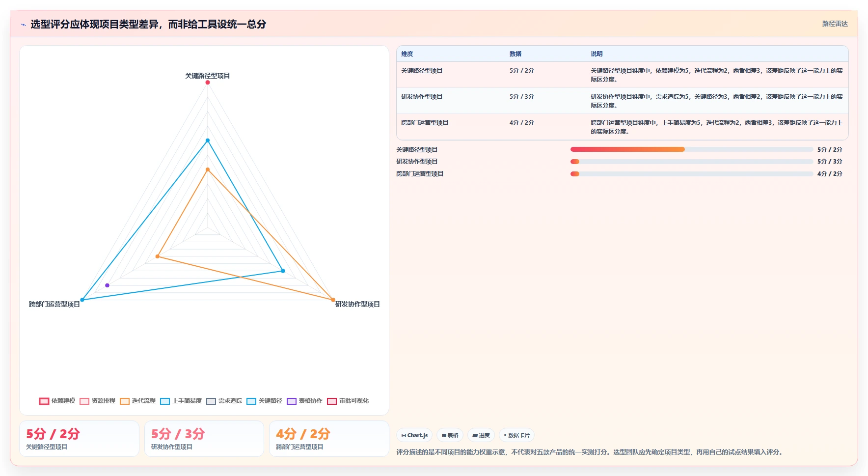Screen dimensions: 868x476
Task: Click blue data point on 研发协作型项目 axis
Action: (x=283, y=271)
